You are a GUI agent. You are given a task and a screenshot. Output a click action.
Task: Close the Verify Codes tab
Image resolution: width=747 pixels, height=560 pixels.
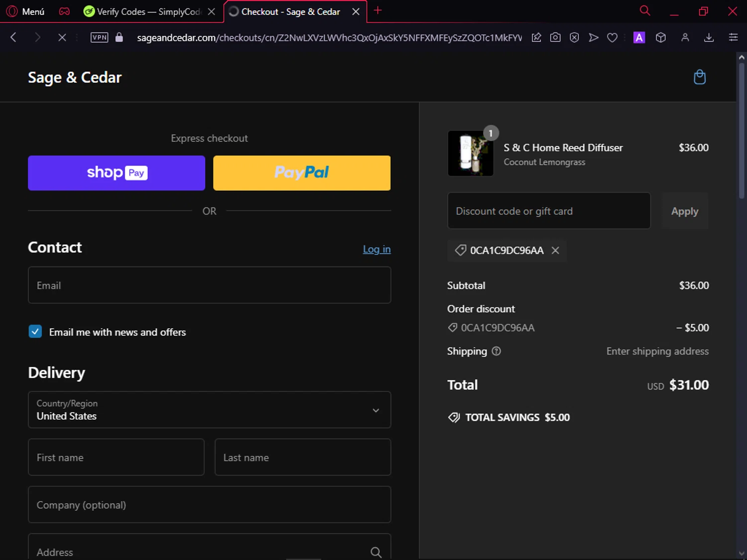[212, 11]
